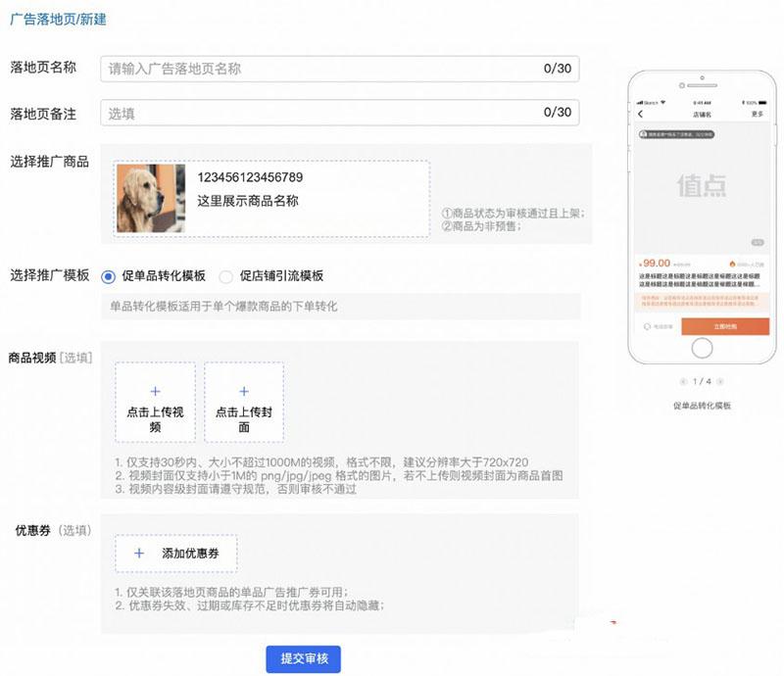Click the plus icon for 点击上传视频
Viewport: 784px width, 676px height.
tap(155, 391)
